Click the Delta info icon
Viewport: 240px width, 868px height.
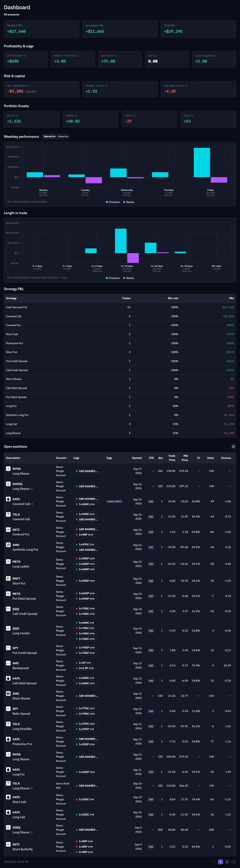[17, 116]
